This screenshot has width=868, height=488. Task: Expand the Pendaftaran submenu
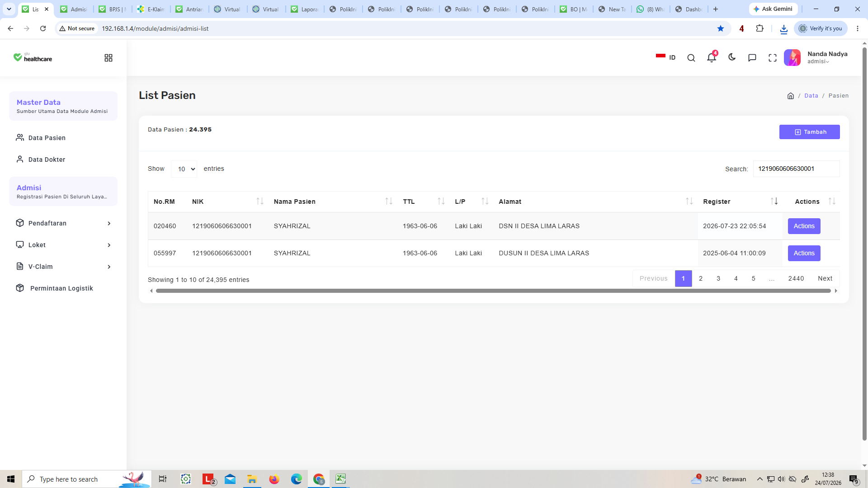point(63,223)
